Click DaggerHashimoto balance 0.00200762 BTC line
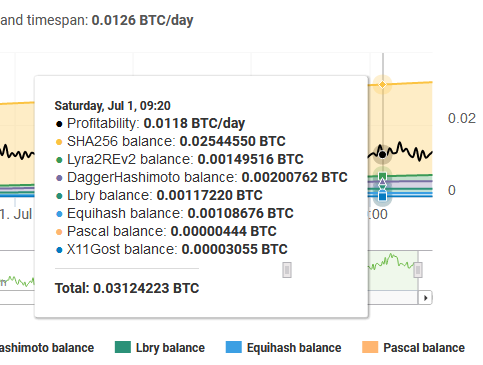The width and height of the screenshot is (483, 365). click(201, 177)
